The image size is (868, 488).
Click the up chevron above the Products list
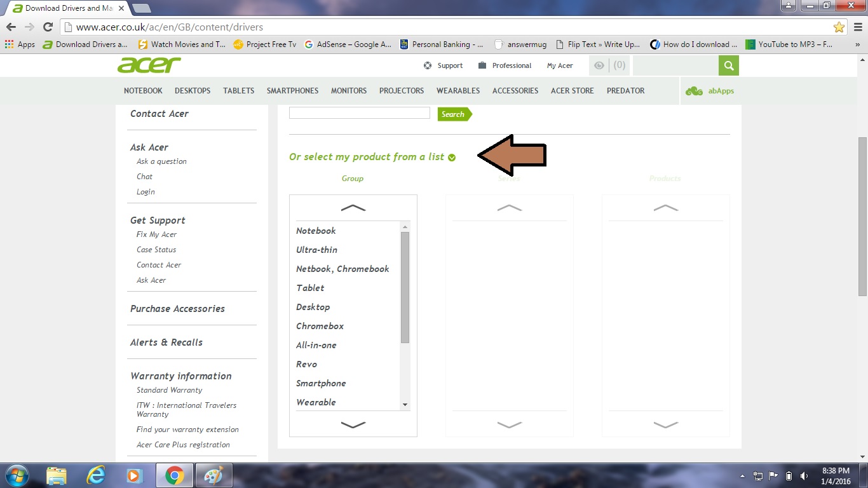[x=666, y=208]
